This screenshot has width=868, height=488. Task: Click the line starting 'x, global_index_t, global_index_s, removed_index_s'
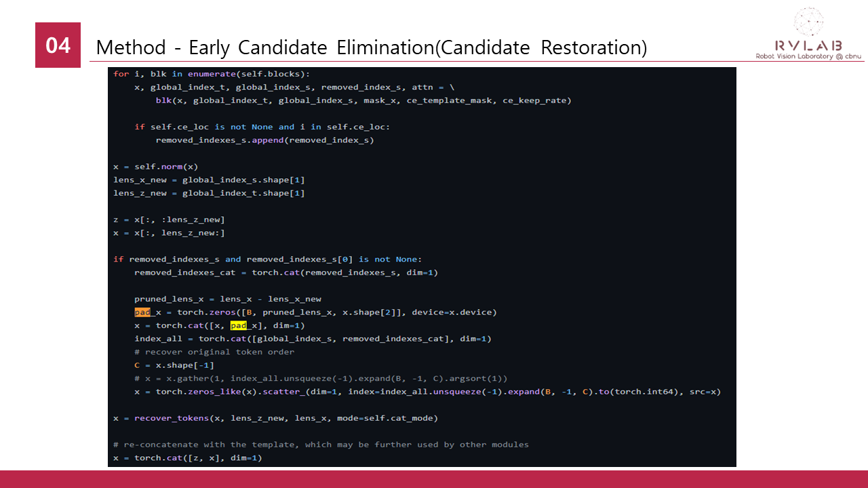coord(294,87)
